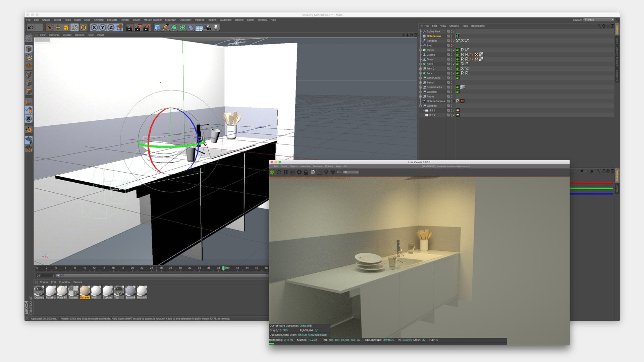Select the Move tool cross icon

pyautogui.click(x=58, y=27)
